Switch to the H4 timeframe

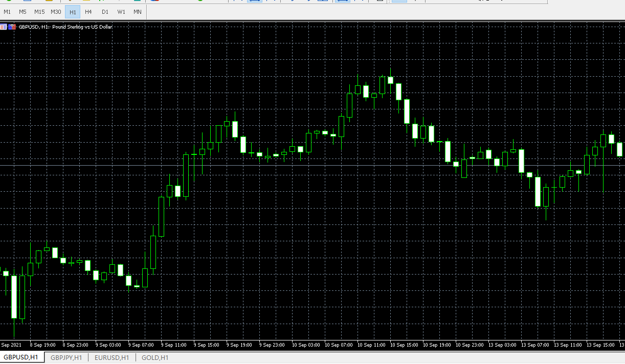pos(88,12)
